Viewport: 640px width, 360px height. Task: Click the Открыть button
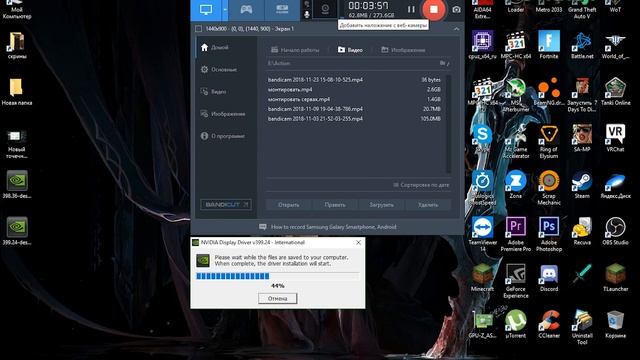point(289,205)
